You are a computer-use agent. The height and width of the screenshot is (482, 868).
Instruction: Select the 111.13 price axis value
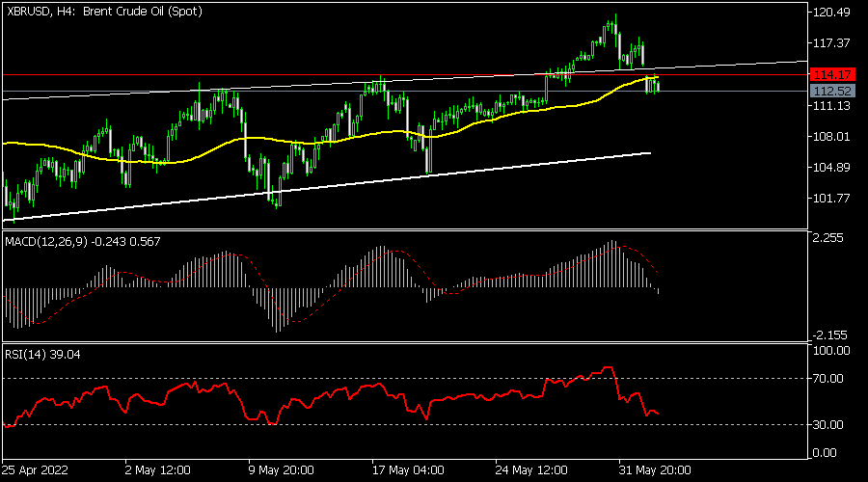pyautogui.click(x=831, y=106)
